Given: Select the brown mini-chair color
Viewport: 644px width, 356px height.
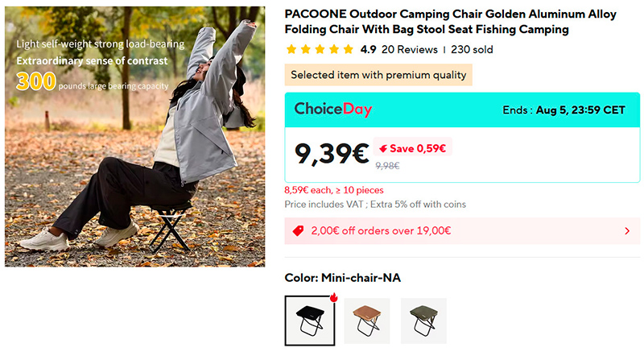Looking at the screenshot, I should tap(366, 321).
